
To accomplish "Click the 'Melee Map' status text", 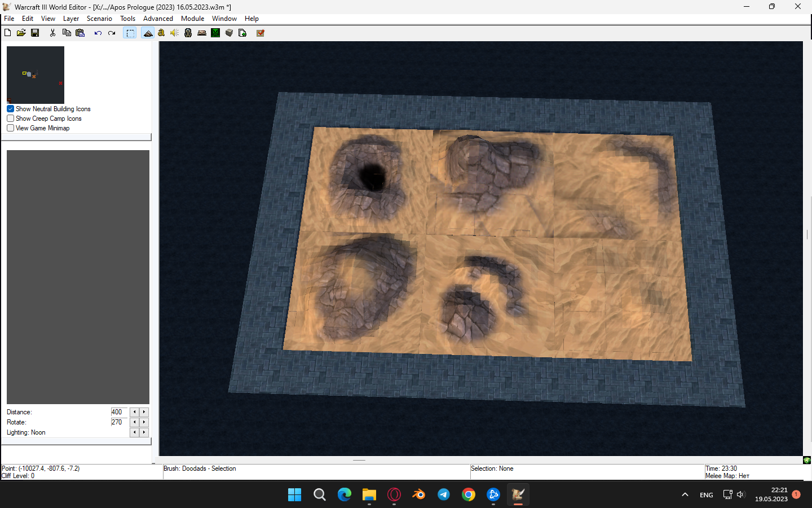I will coord(727,476).
